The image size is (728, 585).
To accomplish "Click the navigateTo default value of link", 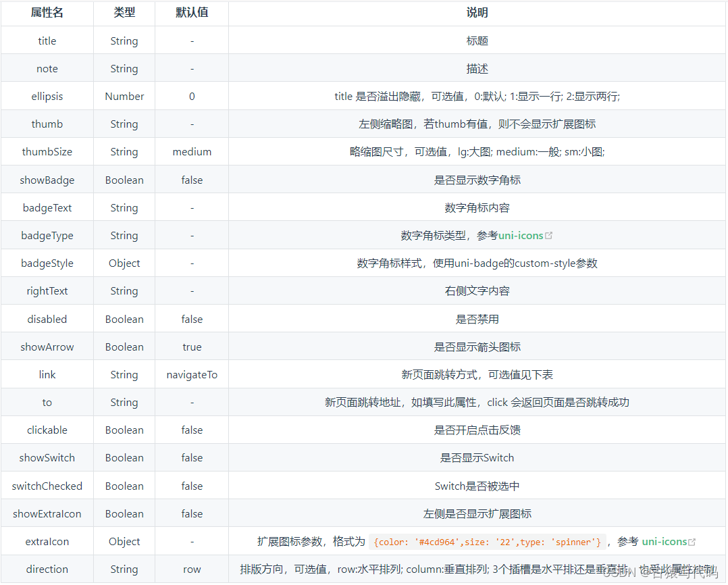I will click(x=192, y=374).
